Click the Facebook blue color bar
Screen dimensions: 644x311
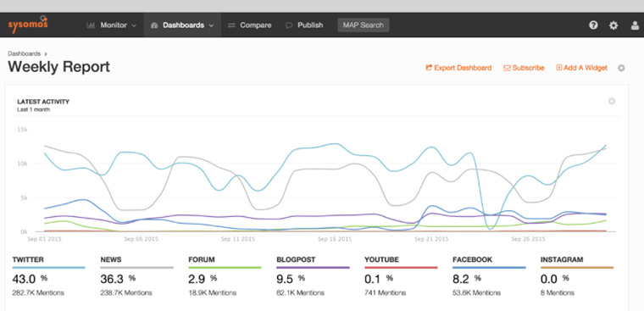tap(489, 268)
